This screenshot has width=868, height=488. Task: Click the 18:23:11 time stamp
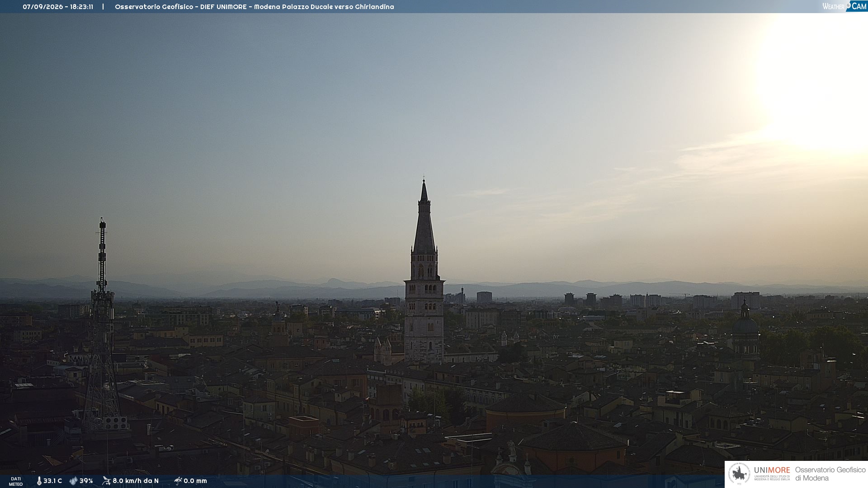82,7
